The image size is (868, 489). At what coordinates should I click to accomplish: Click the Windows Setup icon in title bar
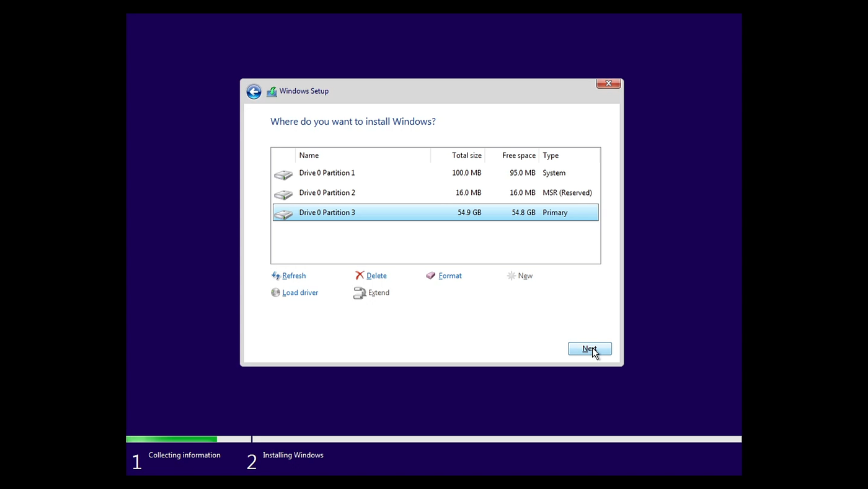click(271, 91)
